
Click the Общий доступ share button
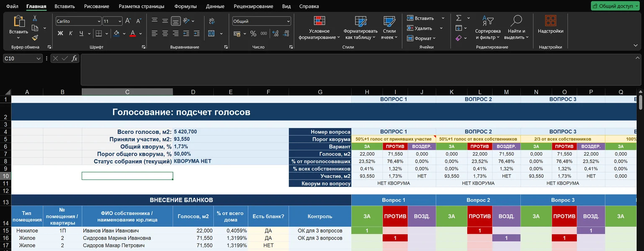615,6
